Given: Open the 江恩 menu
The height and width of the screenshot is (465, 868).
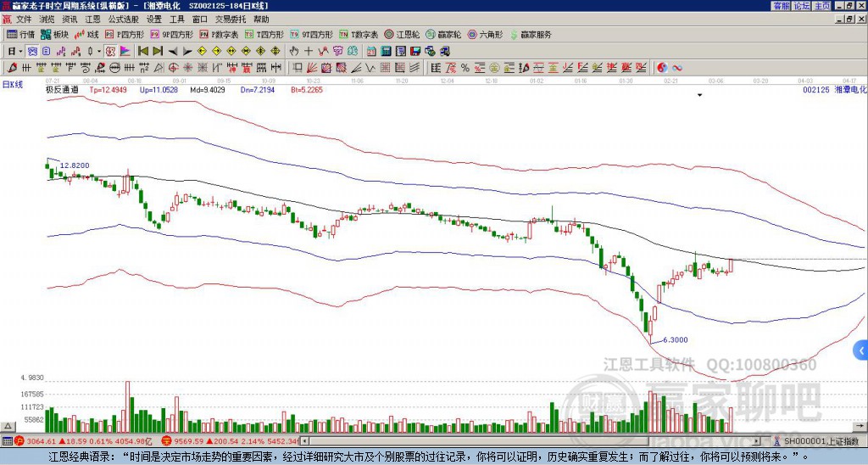Looking at the screenshot, I should tap(92, 20).
